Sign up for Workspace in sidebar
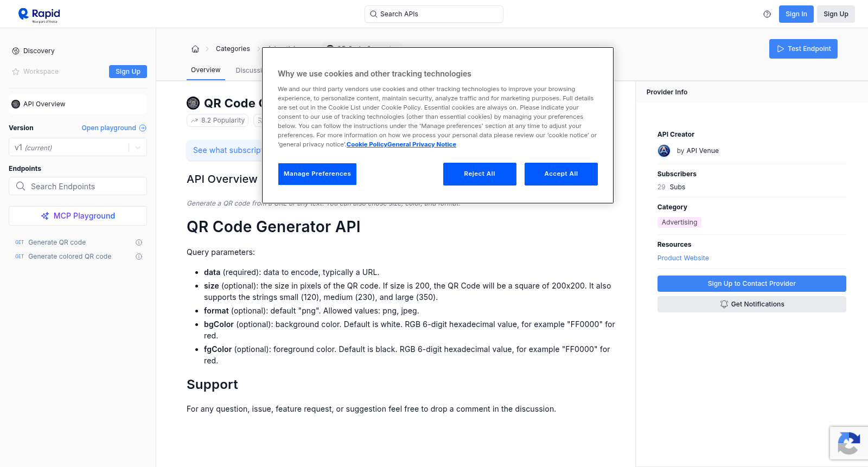The width and height of the screenshot is (868, 467). tap(128, 72)
